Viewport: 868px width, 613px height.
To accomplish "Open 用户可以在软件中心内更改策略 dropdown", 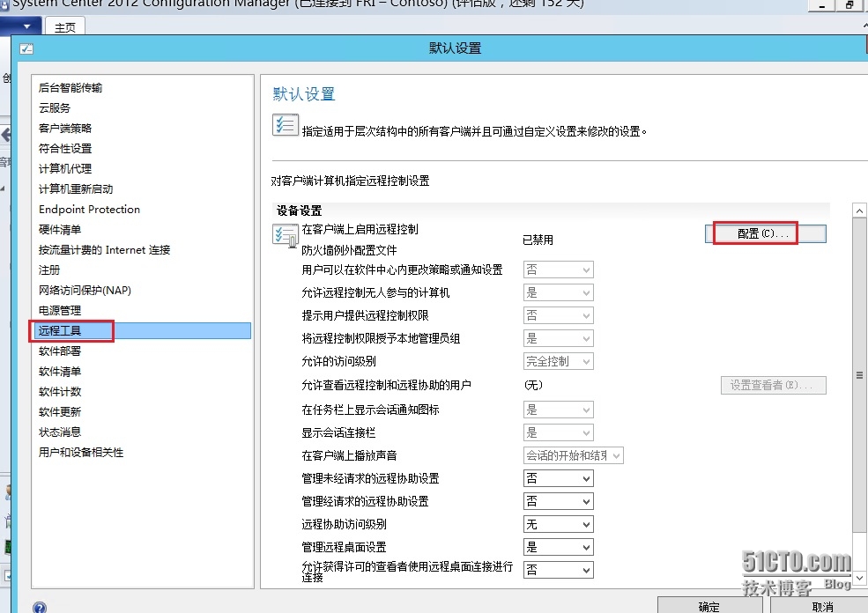I will pyautogui.click(x=558, y=270).
